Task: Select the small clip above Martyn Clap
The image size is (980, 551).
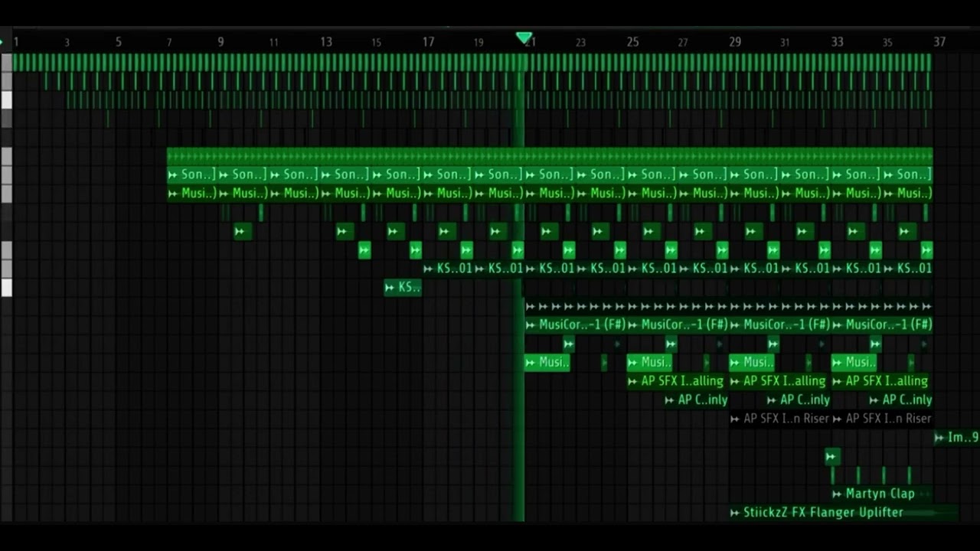Action: pos(832,457)
